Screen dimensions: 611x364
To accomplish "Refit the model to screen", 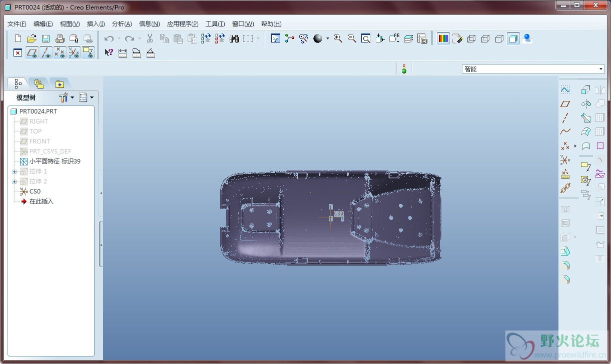I will point(366,38).
